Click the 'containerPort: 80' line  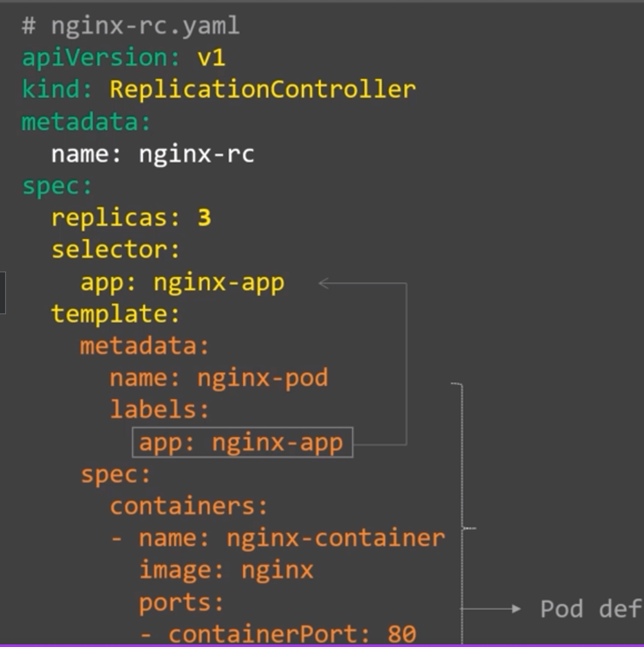[x=277, y=634]
